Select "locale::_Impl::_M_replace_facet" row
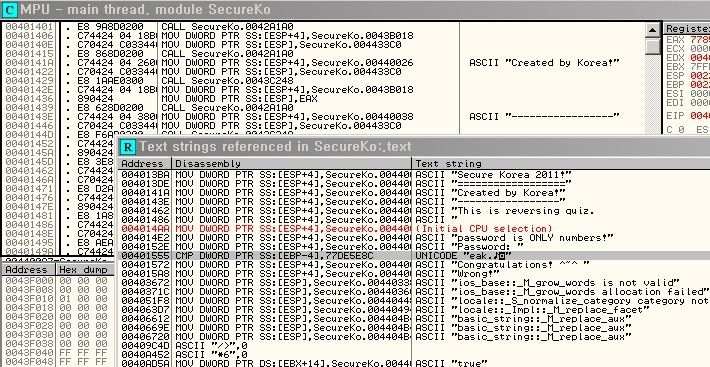The height and width of the screenshot is (367, 710). click(x=414, y=310)
